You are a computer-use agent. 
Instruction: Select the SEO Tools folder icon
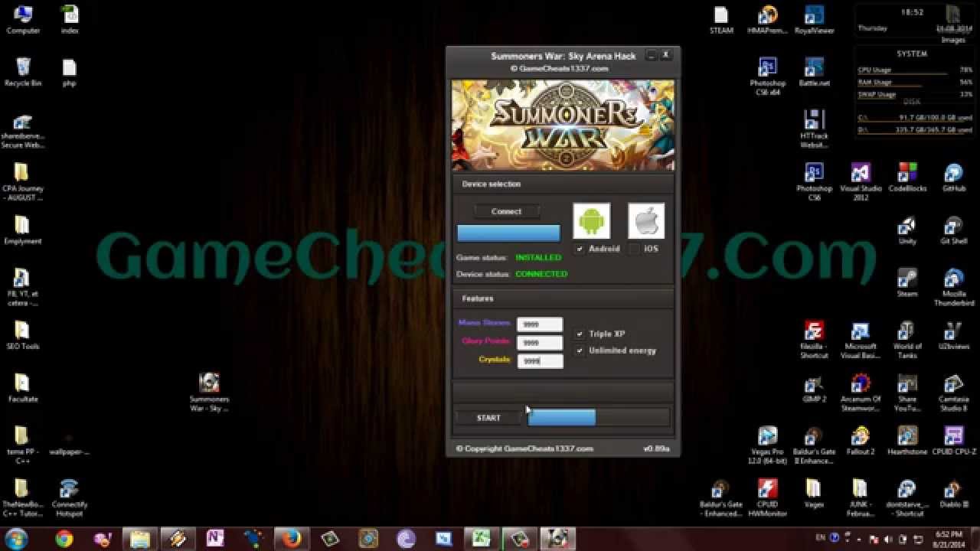[x=23, y=336]
